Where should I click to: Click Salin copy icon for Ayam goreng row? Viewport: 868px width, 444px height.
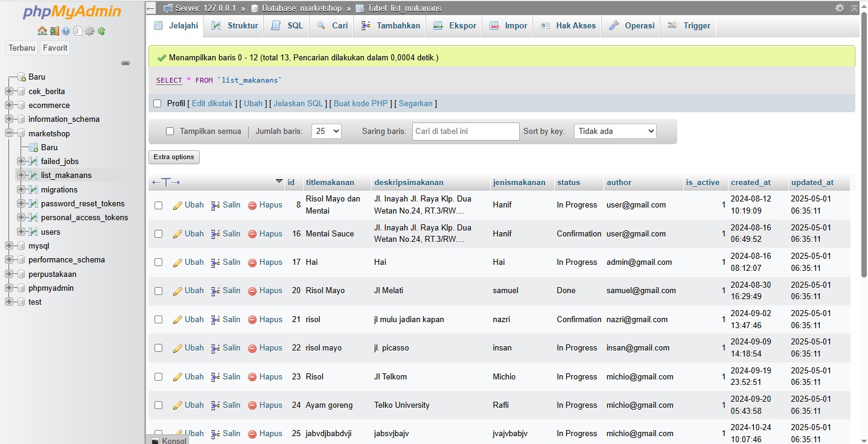(x=215, y=405)
